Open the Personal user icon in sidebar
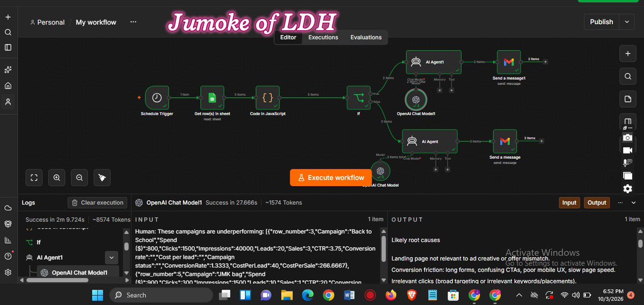The height and width of the screenshot is (305, 644). coord(8,102)
